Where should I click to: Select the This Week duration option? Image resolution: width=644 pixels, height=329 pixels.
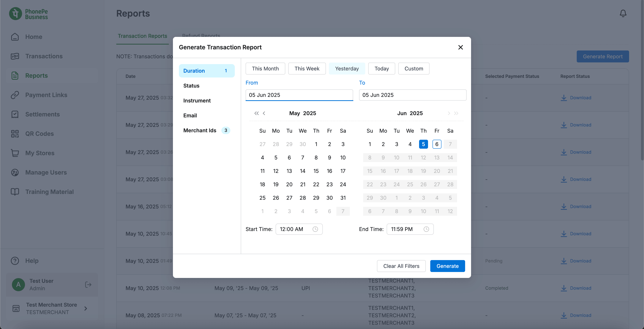(307, 69)
